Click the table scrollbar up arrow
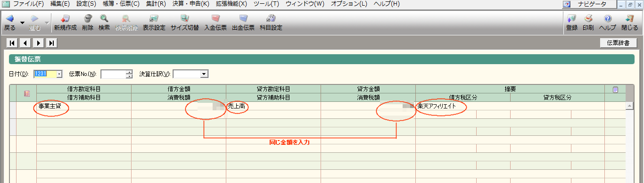 click(629, 106)
